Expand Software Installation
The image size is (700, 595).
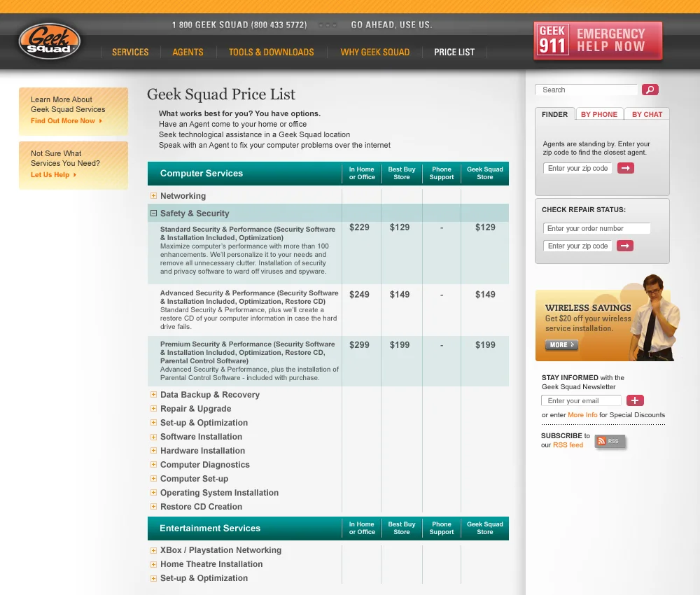153,437
